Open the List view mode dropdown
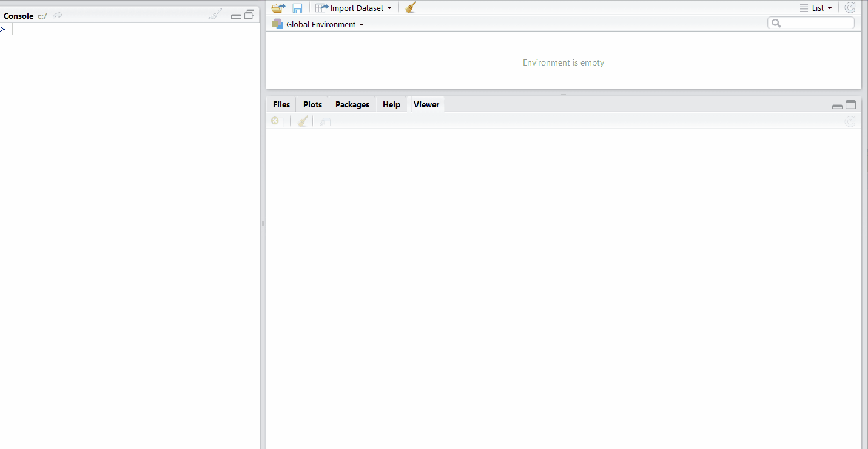Viewport: 868px width, 449px height. pyautogui.click(x=816, y=8)
